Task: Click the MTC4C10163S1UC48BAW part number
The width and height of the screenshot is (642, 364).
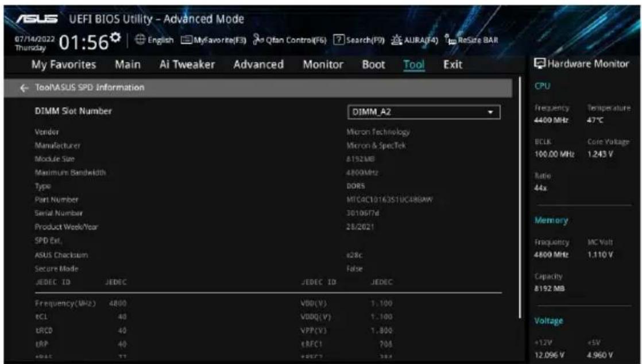Action: [389, 199]
